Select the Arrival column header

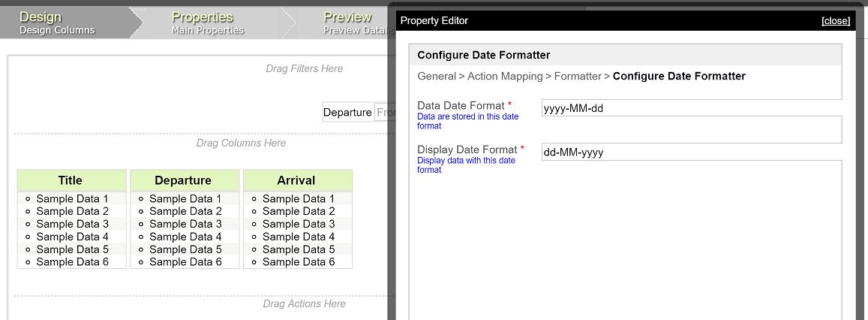pyautogui.click(x=296, y=180)
